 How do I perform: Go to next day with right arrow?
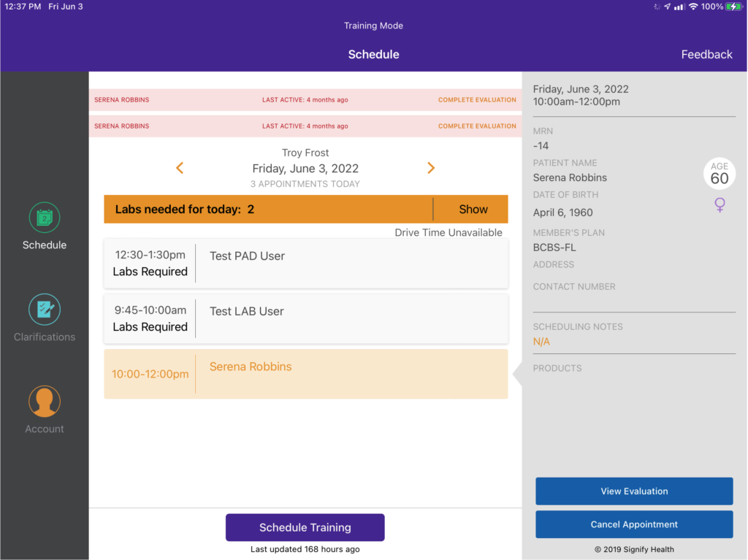pyautogui.click(x=431, y=168)
